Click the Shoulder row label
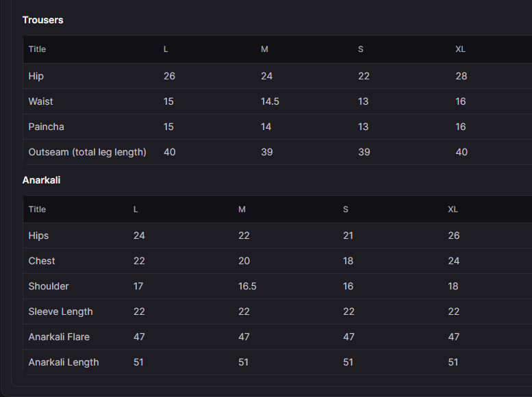The width and height of the screenshot is (532, 397). (49, 286)
